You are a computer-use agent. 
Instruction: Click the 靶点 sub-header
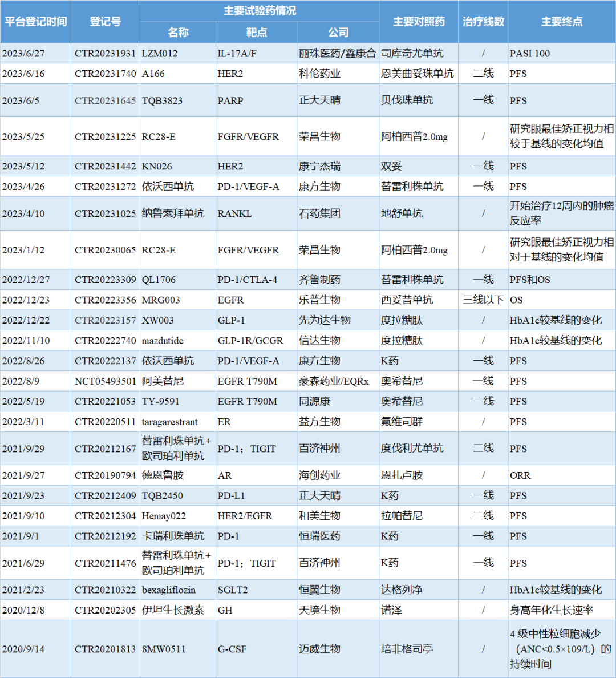(x=256, y=33)
